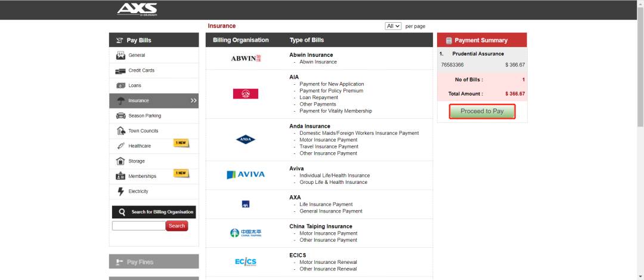Viewport: 644px width, 280px height.
Task: Open the Town Councils icon
Action: (x=120, y=131)
